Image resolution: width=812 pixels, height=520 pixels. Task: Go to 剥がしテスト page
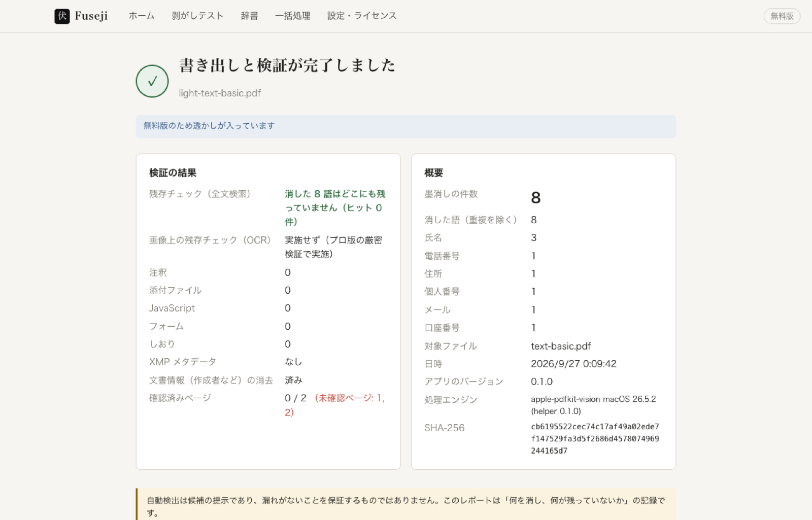coord(197,16)
